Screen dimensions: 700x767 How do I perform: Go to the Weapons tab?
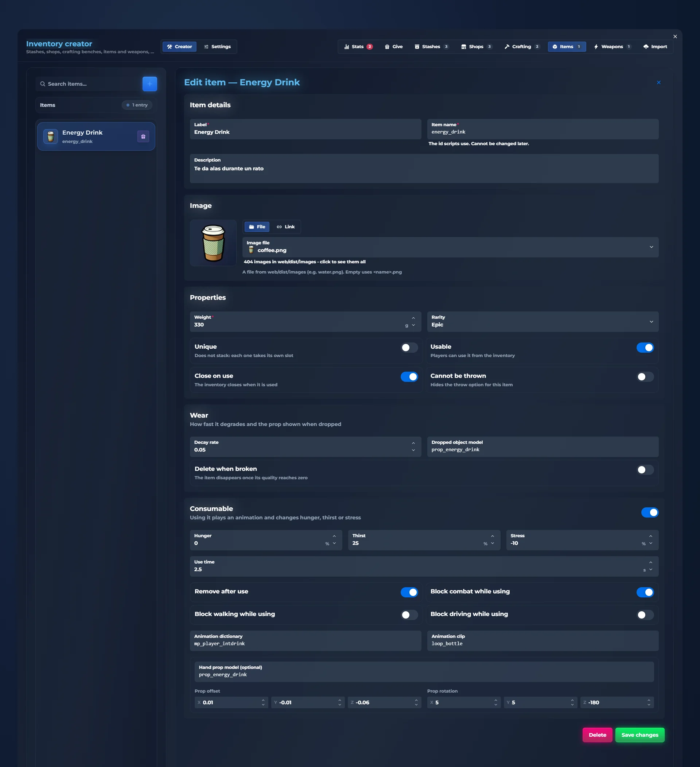pos(612,46)
